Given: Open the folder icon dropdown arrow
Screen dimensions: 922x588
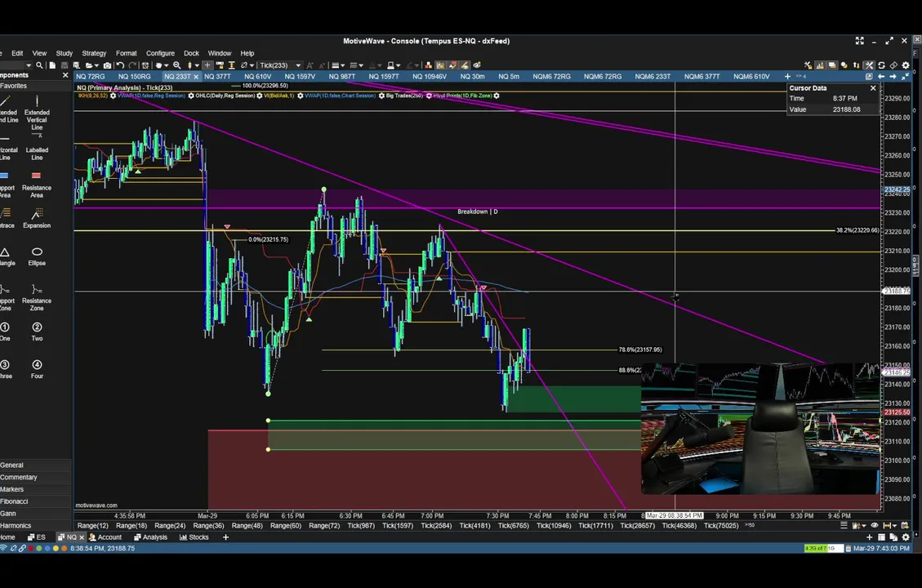Looking at the screenshot, I should [x=96, y=65].
